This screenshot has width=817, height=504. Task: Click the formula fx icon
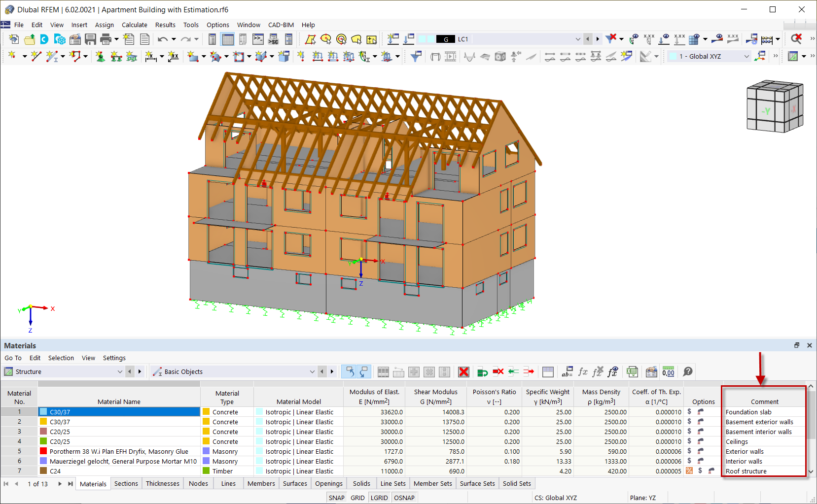point(583,372)
